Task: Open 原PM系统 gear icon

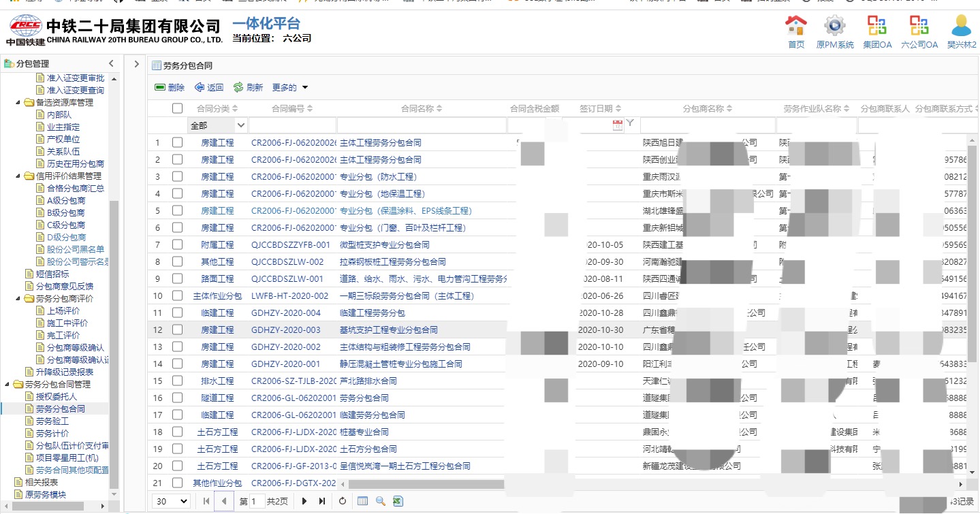Action: tap(834, 27)
